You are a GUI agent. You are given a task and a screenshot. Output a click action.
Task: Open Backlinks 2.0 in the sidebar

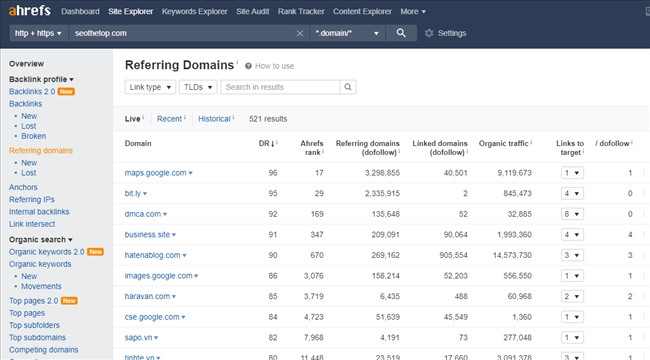click(32, 92)
